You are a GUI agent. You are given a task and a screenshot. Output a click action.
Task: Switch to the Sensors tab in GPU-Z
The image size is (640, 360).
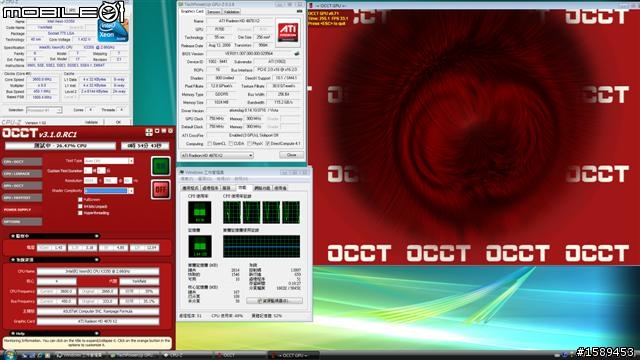(x=213, y=12)
